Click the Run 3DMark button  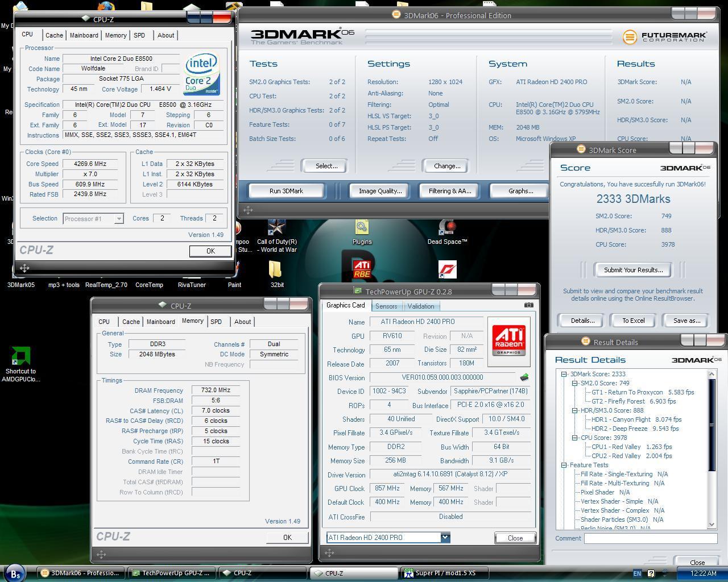point(286,191)
